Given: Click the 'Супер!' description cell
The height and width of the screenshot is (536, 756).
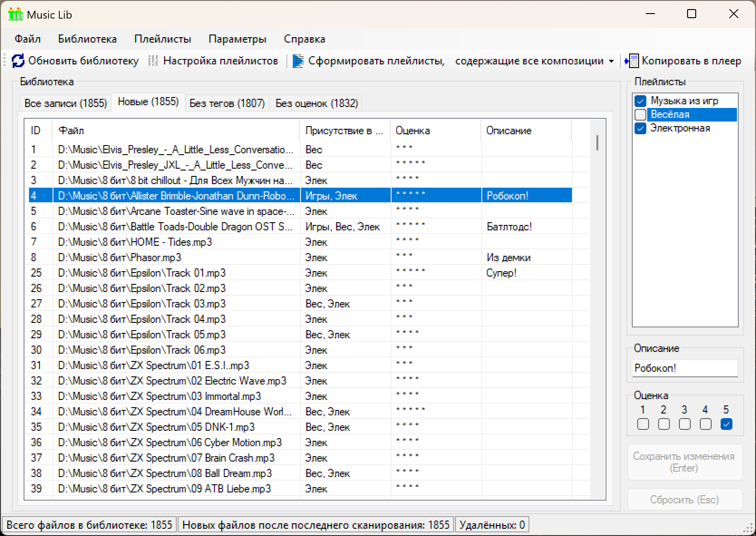Looking at the screenshot, I should click(x=527, y=273).
